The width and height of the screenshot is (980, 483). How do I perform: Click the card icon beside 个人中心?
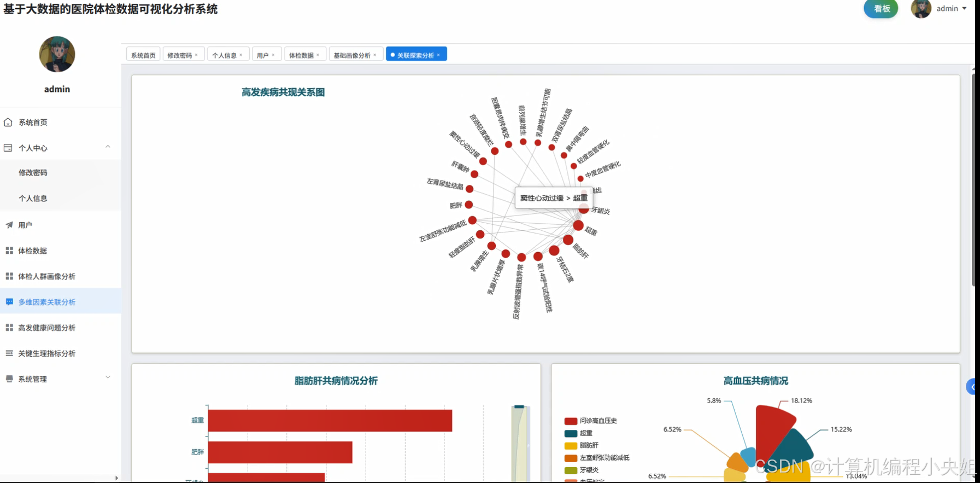pos(8,148)
